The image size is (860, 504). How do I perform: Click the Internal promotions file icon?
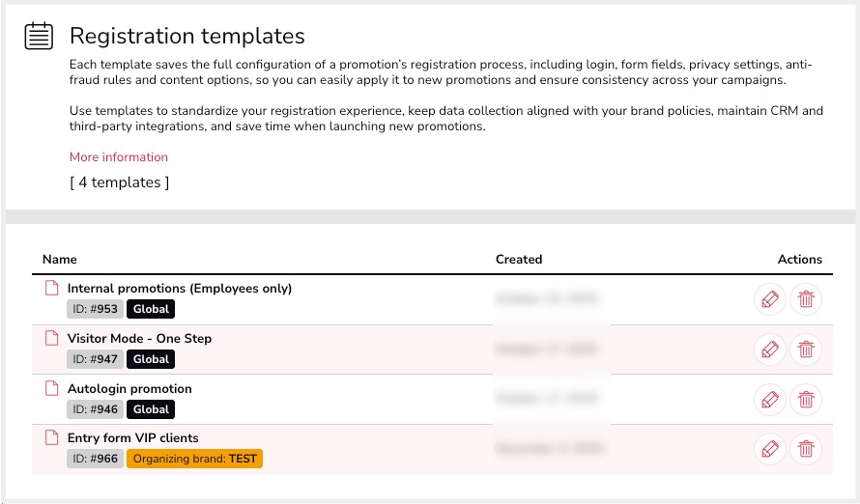point(52,288)
